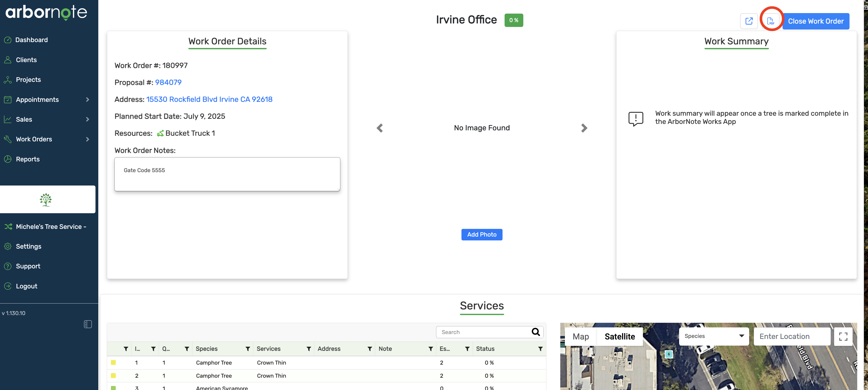Switch map to Map view
The height and width of the screenshot is (390, 868).
click(581, 336)
